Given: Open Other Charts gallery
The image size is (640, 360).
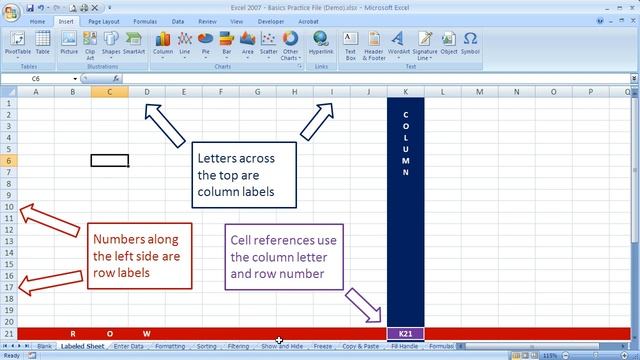Looking at the screenshot, I should point(291,46).
